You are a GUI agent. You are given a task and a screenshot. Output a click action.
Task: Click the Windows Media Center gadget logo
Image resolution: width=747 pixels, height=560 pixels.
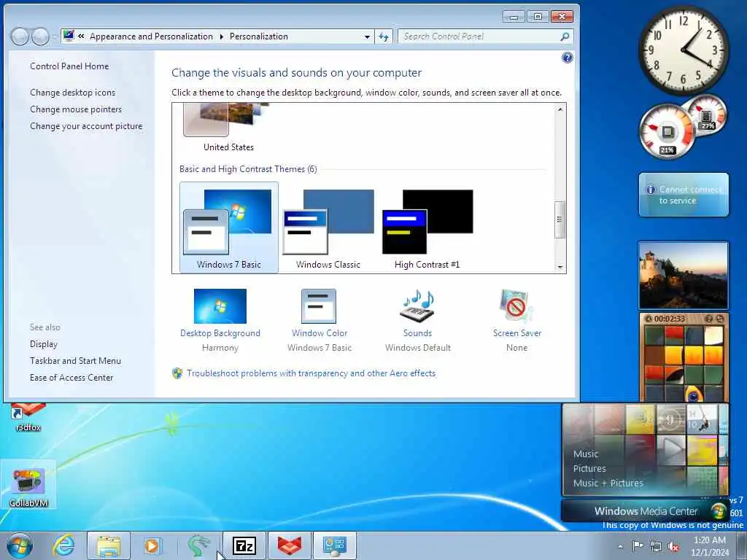pos(718,511)
